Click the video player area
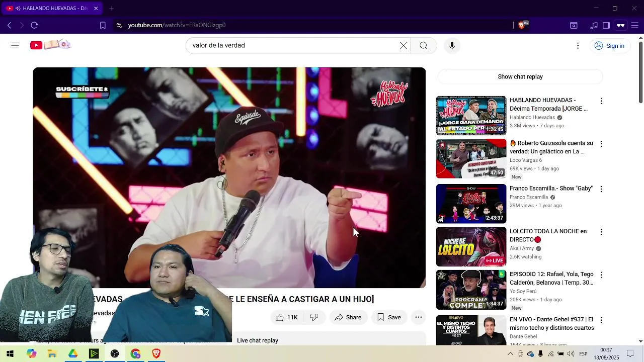 (229, 177)
